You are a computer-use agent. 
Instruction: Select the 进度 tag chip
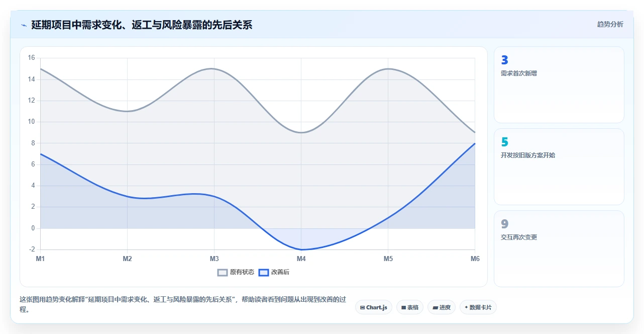coord(442,307)
